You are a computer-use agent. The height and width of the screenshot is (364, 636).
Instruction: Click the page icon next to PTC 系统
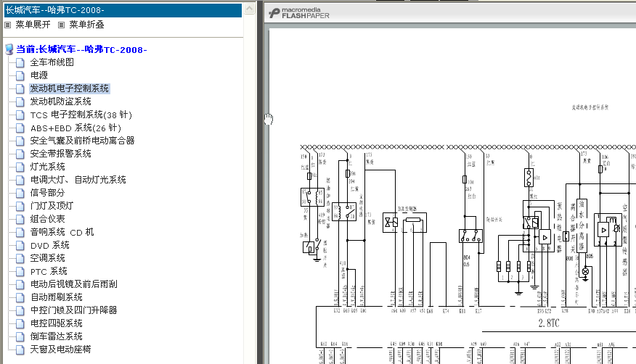20,271
